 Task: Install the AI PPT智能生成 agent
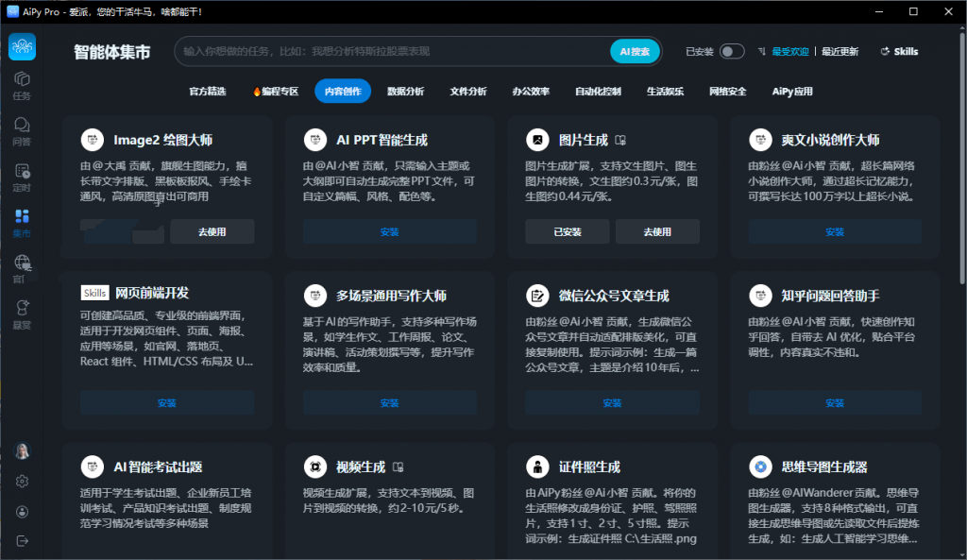tap(390, 232)
